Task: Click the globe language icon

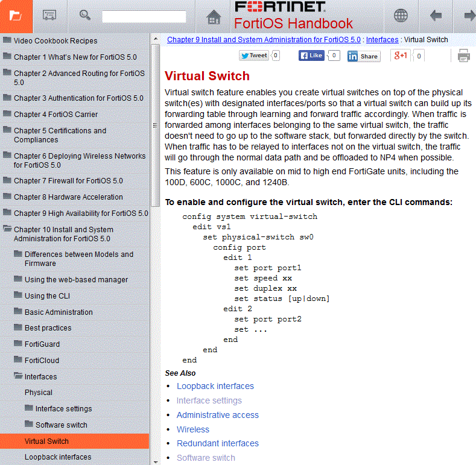Action: (401, 16)
